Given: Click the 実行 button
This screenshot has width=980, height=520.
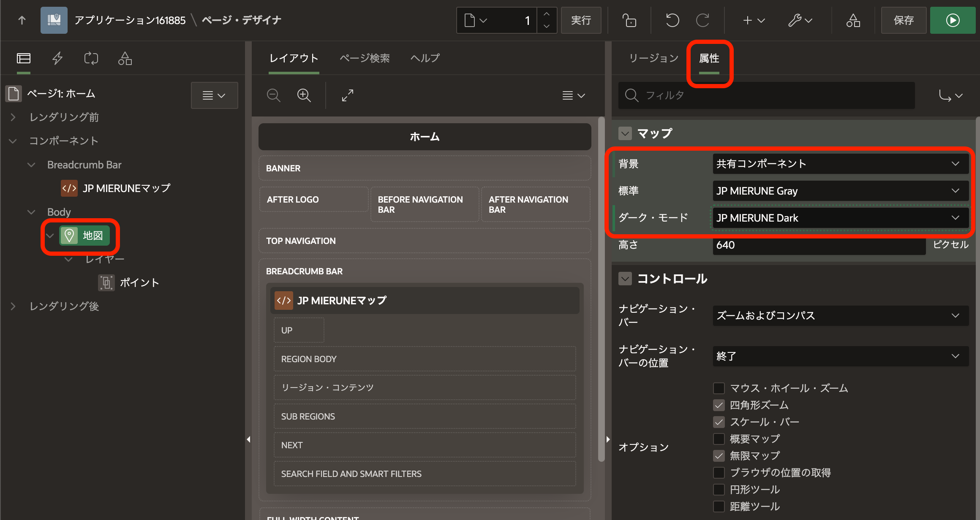Looking at the screenshot, I should coord(581,20).
